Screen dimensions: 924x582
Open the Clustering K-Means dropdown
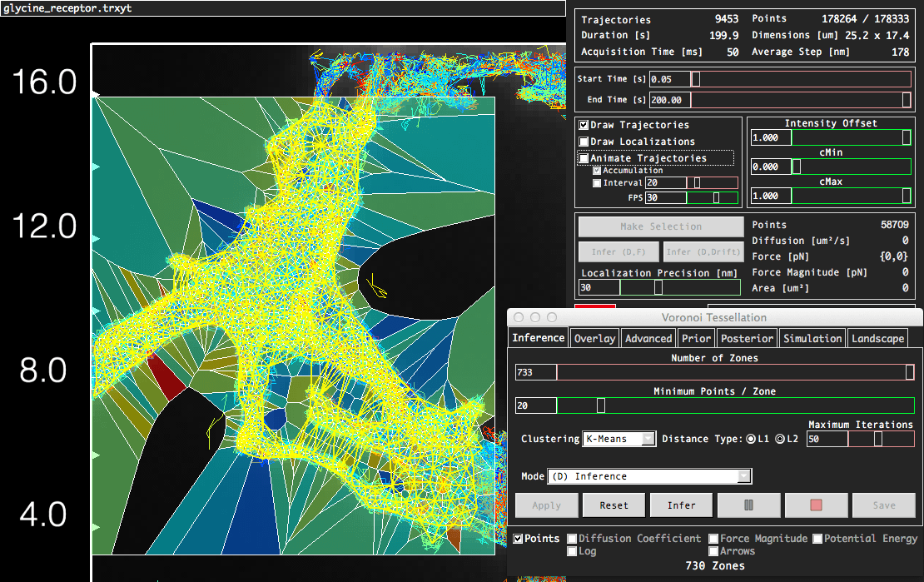pyautogui.click(x=619, y=439)
